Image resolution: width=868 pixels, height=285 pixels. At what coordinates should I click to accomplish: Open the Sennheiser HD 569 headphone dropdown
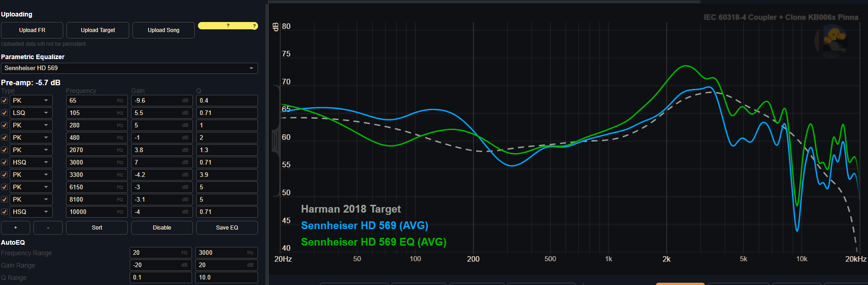129,68
